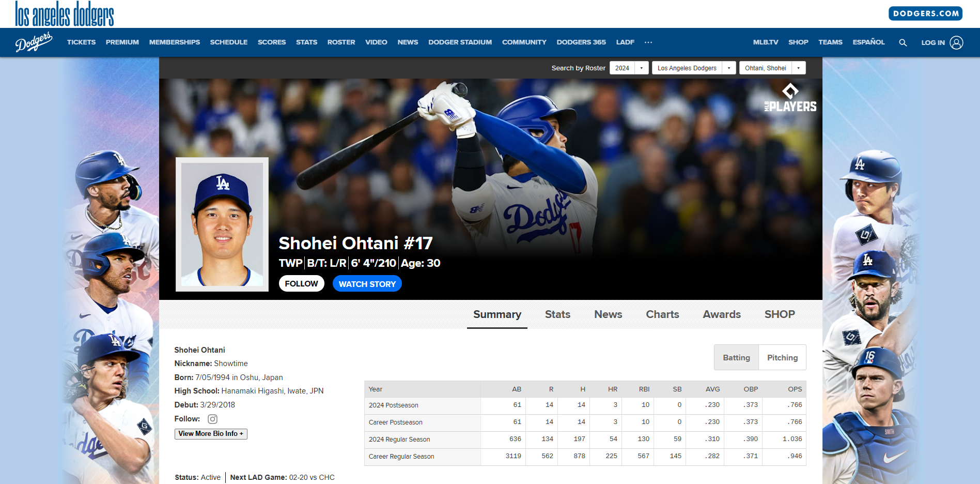Expand the Los Angeles Dodgers team dropdown
This screenshot has width=980, height=484.
693,68
